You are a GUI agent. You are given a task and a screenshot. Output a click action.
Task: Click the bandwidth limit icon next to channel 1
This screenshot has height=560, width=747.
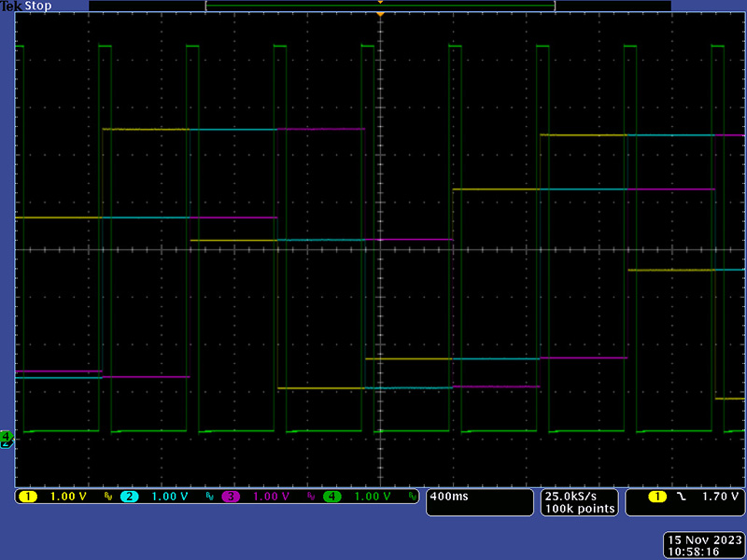point(107,497)
